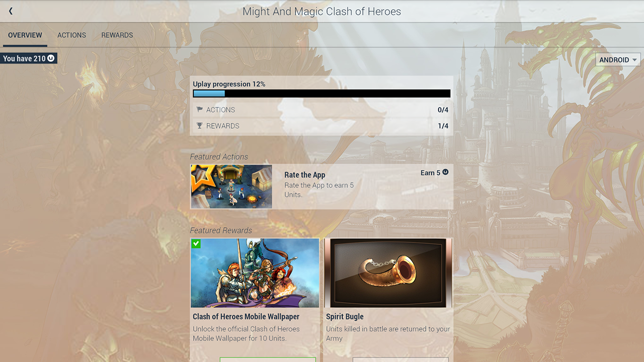The image size is (644, 362).
Task: Open the ACTIONS 0/4 progress row
Action: pos(321,110)
